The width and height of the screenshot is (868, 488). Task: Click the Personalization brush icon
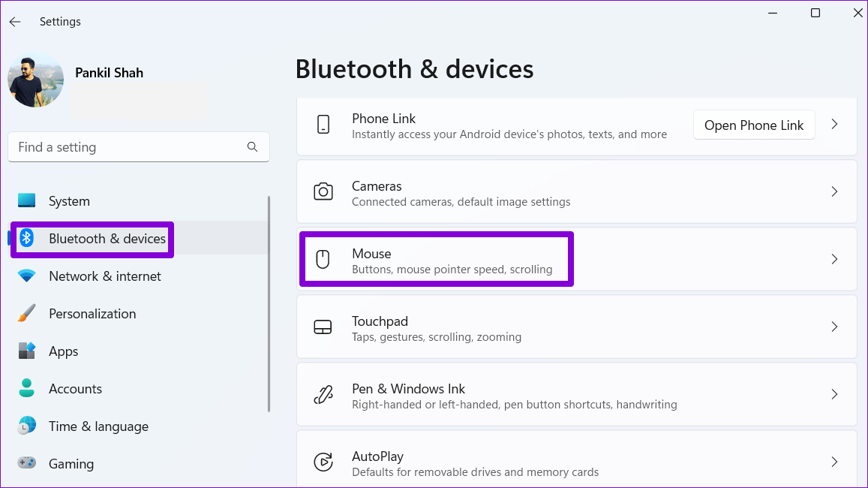(x=26, y=313)
